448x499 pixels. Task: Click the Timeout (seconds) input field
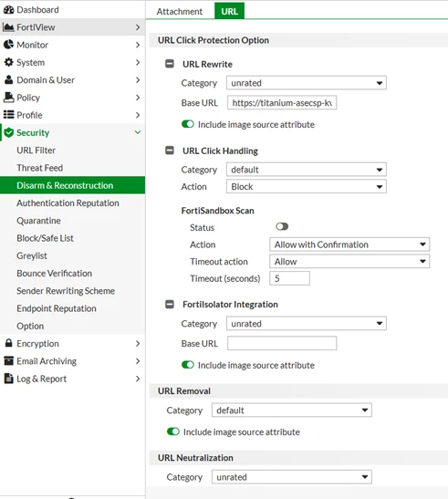[x=289, y=278]
